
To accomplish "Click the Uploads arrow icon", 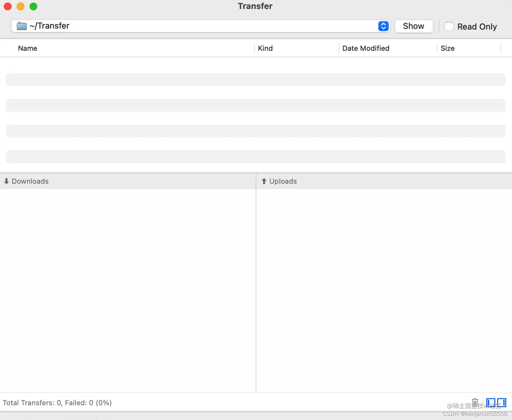I will point(264,181).
